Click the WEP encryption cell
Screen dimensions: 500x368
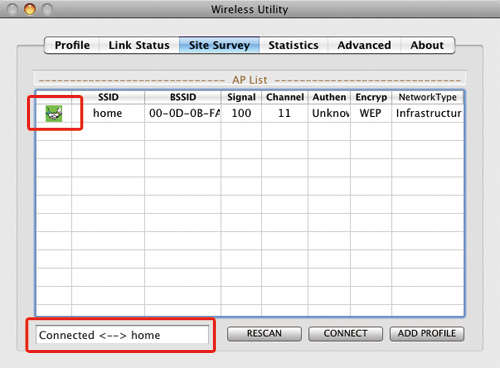[x=371, y=113]
